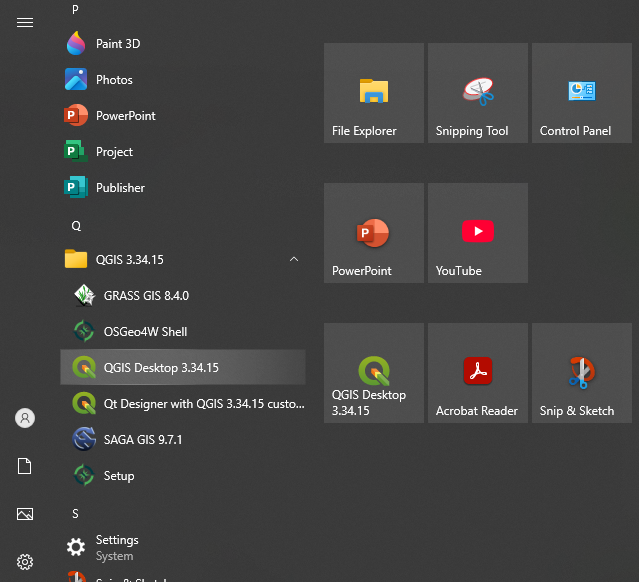This screenshot has width=639, height=582.
Task: Open Publisher from app list
Action: 119,188
